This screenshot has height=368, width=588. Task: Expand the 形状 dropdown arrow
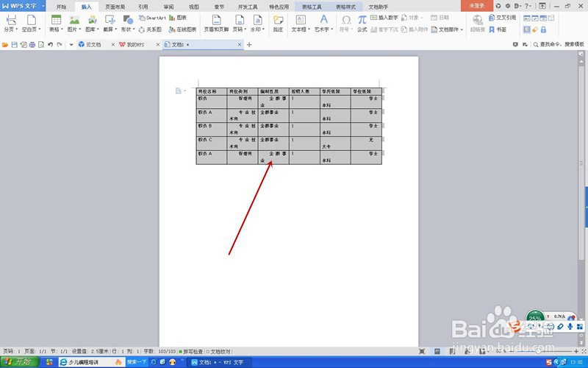[134, 29]
